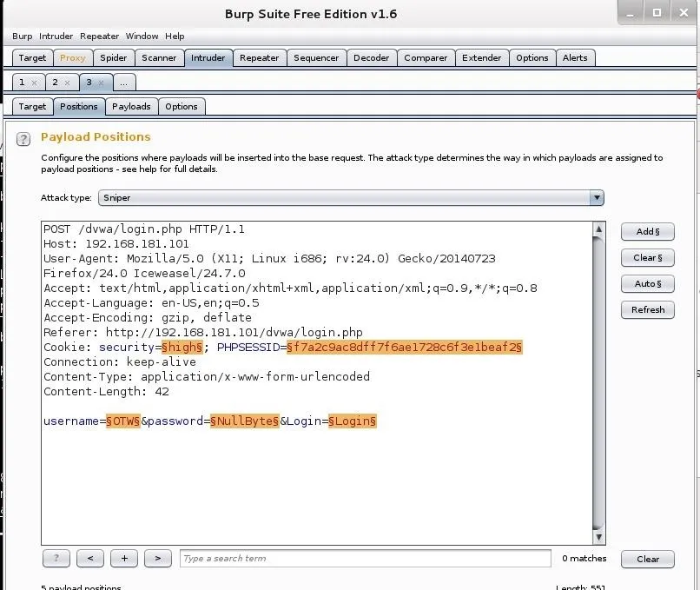Close Intruder attack tab 2
The image size is (700, 590).
point(68,83)
